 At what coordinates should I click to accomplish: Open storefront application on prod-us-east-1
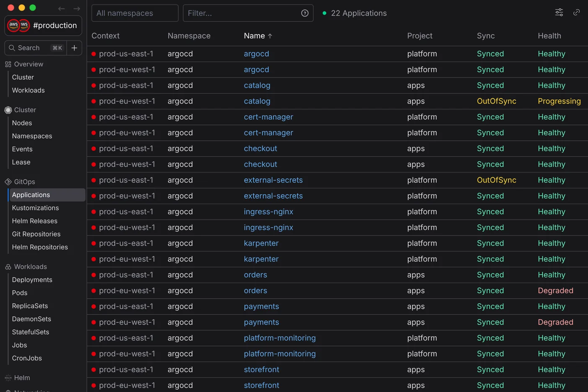pos(261,370)
